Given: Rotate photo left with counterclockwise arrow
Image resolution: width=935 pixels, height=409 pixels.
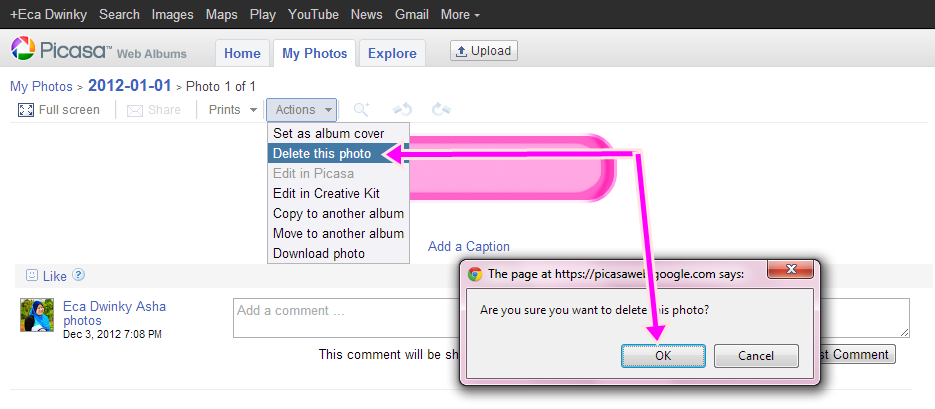Looking at the screenshot, I should [403, 109].
